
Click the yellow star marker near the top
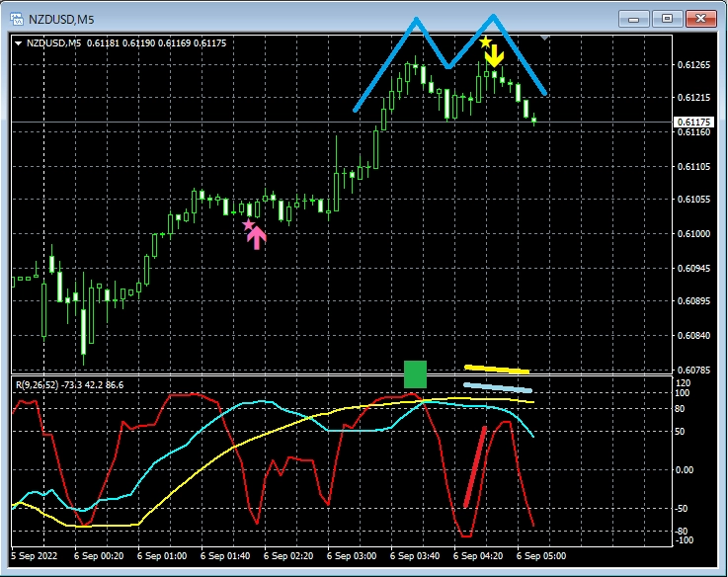point(484,41)
